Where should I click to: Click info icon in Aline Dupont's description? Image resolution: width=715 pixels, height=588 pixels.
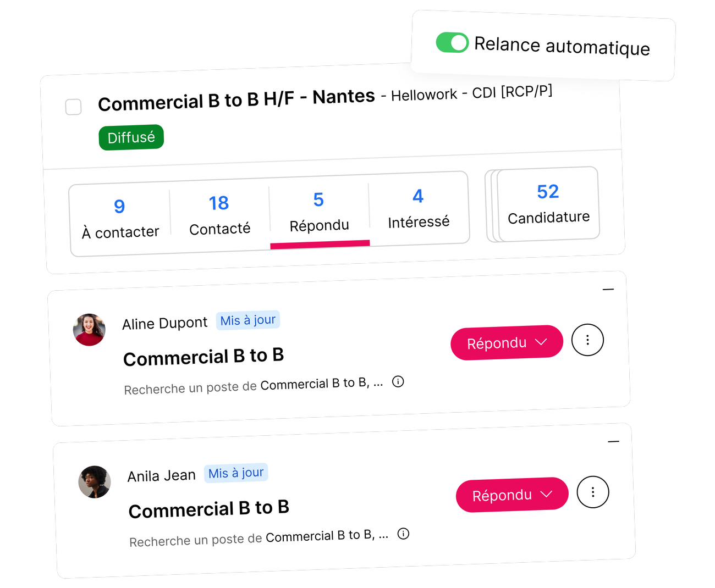[x=398, y=381]
